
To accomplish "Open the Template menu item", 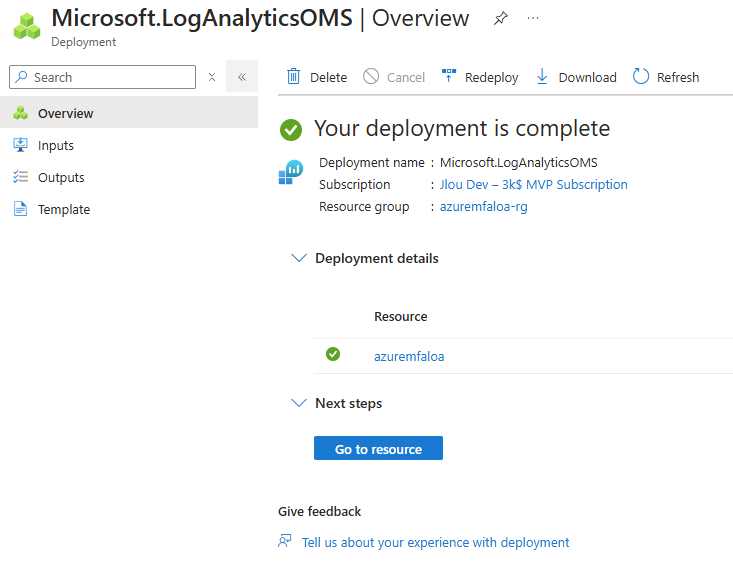I will pos(129,209).
